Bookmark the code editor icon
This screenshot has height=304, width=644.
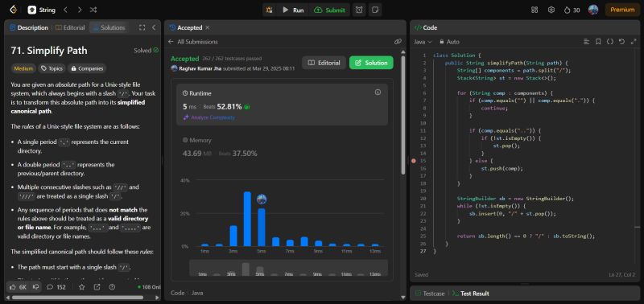pos(598,42)
